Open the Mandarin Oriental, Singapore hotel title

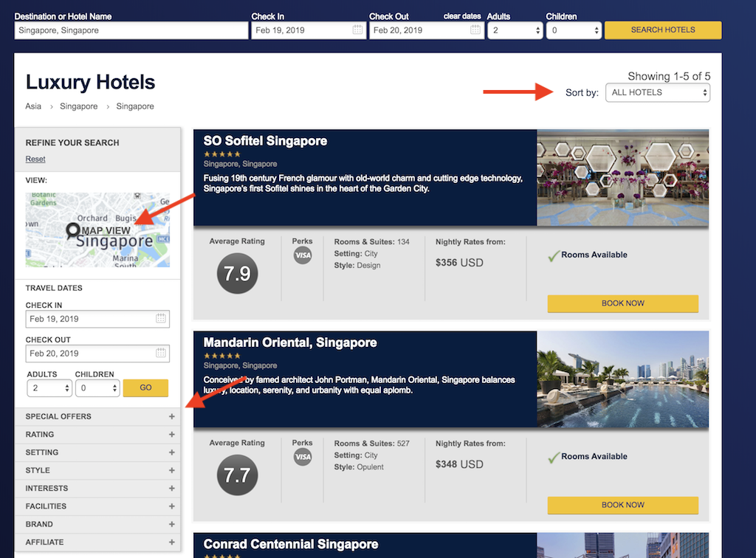[290, 342]
